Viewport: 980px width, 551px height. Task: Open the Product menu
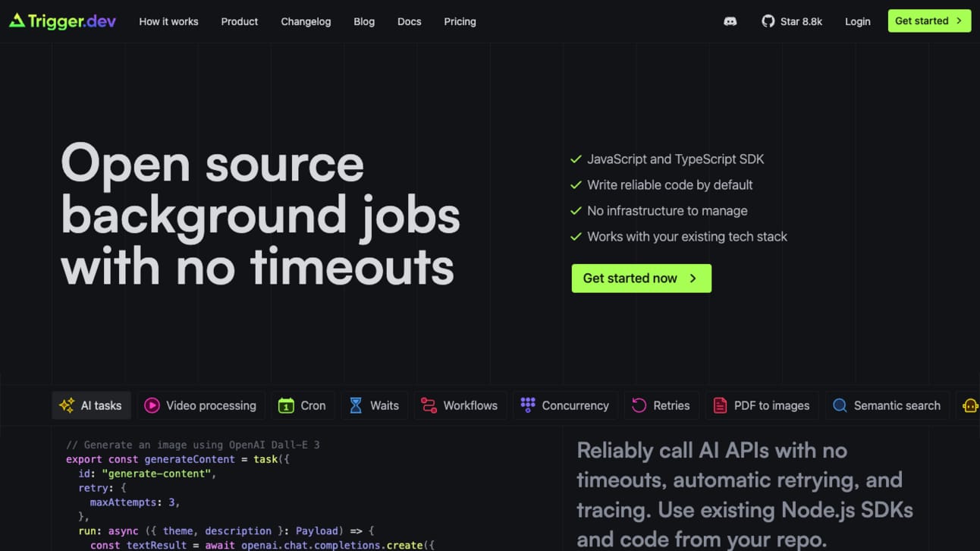(x=240, y=21)
